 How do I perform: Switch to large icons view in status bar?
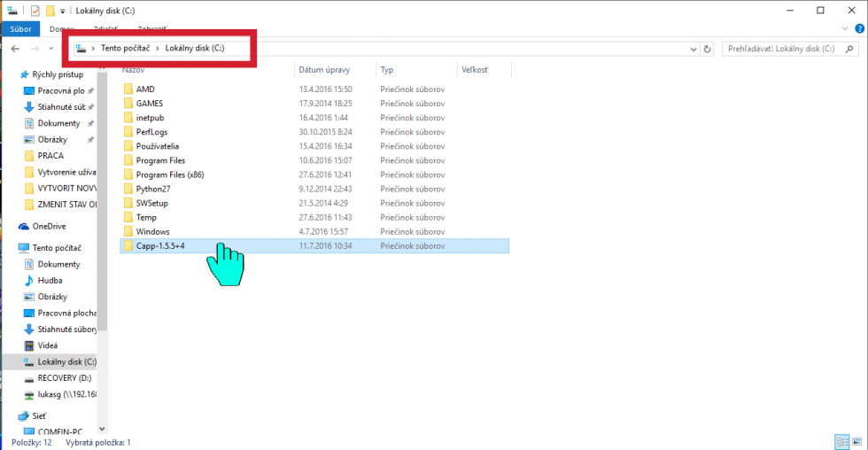pos(856,441)
